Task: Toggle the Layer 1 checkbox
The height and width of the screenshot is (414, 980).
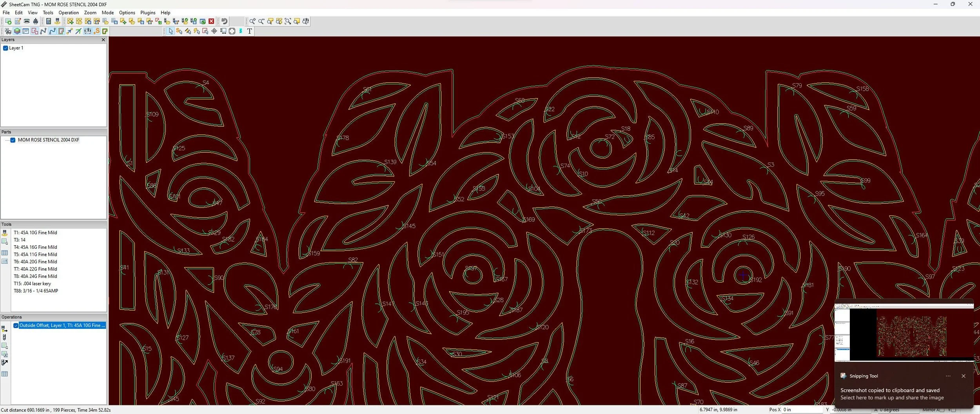Action: [5, 48]
